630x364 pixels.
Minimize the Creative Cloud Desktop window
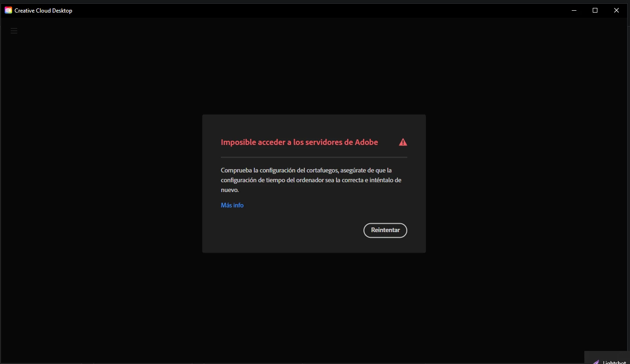574,10
